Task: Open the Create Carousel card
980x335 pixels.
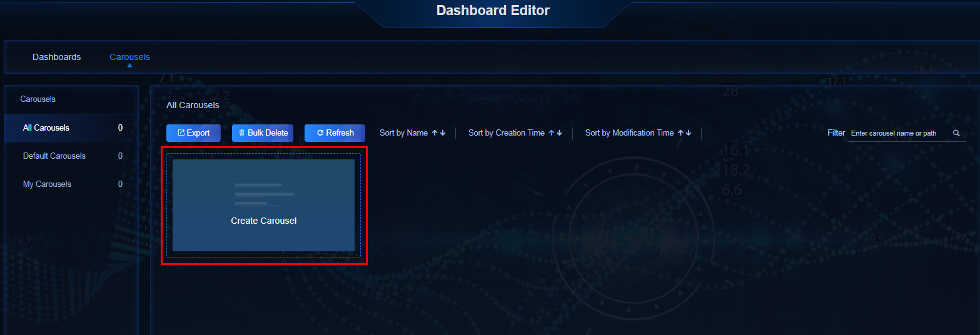Action: pyautogui.click(x=263, y=205)
